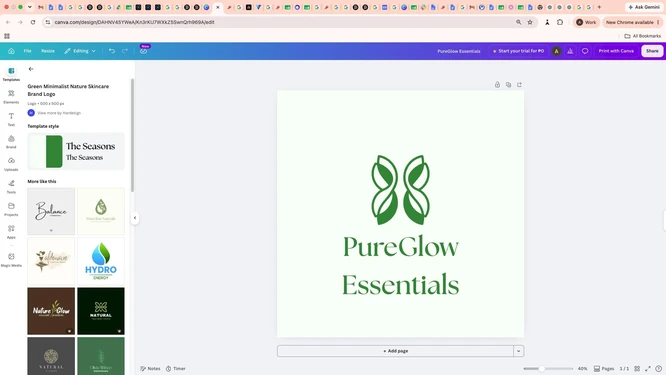Expand the Add page options dropdown
Viewport: 666px width, 375px height.
[519, 351]
